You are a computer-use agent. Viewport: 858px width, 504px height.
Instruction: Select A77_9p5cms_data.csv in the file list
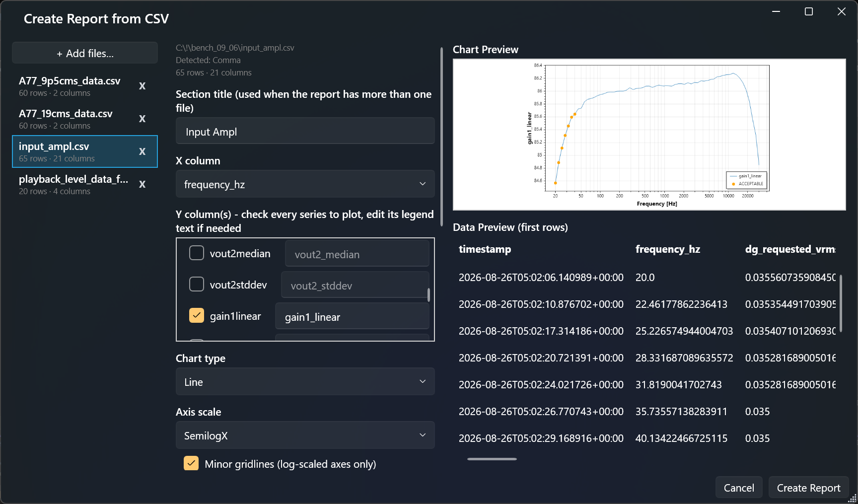85,86
